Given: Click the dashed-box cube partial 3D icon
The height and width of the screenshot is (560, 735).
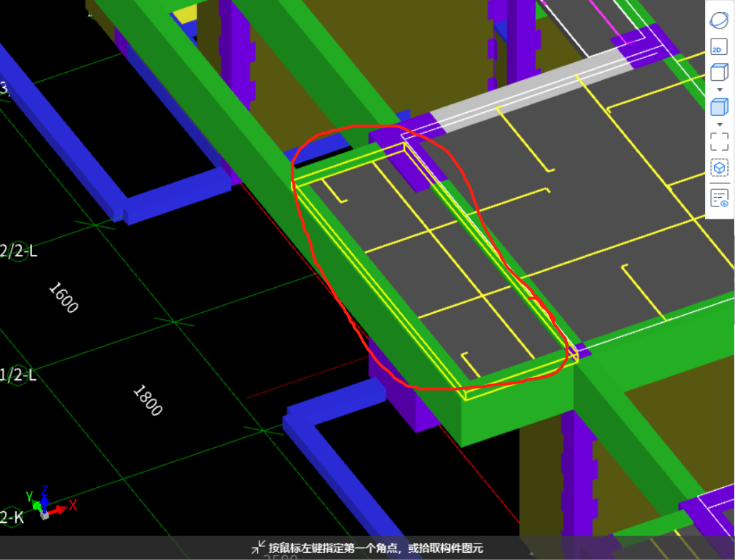Looking at the screenshot, I should [719, 168].
